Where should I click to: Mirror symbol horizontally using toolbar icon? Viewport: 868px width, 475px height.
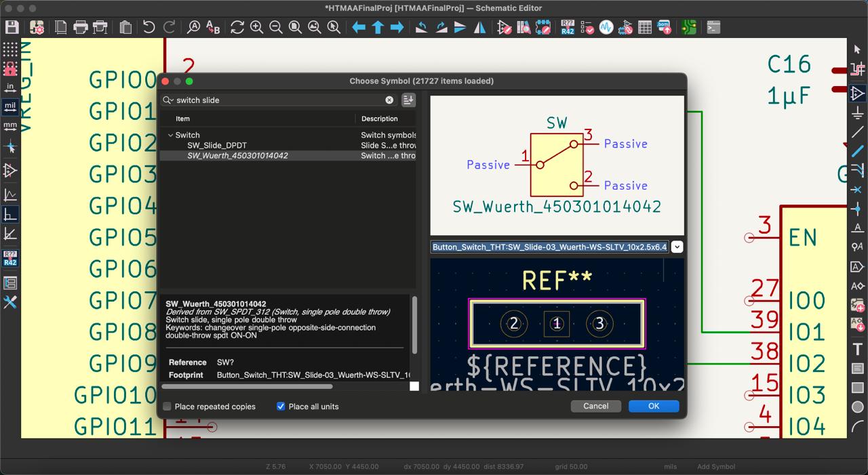click(479, 27)
